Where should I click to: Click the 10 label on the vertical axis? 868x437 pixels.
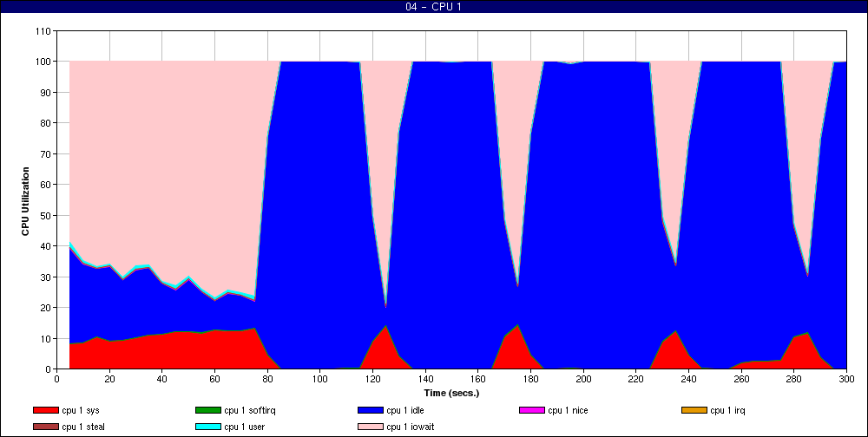coord(47,338)
